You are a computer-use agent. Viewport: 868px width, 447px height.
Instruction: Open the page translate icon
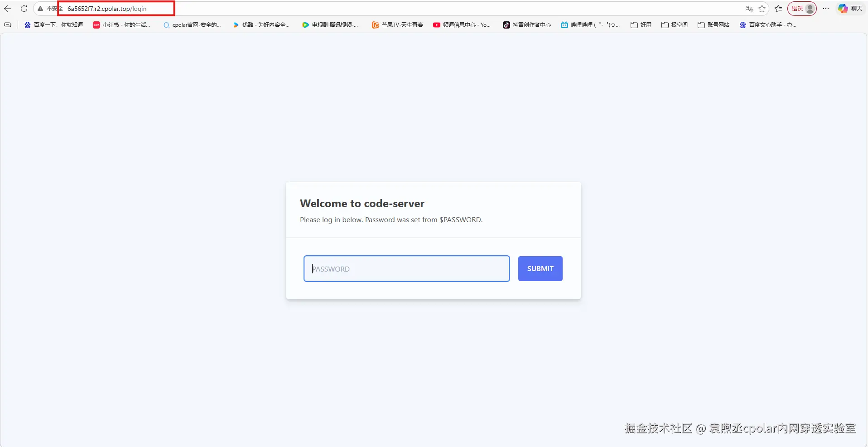click(x=749, y=9)
